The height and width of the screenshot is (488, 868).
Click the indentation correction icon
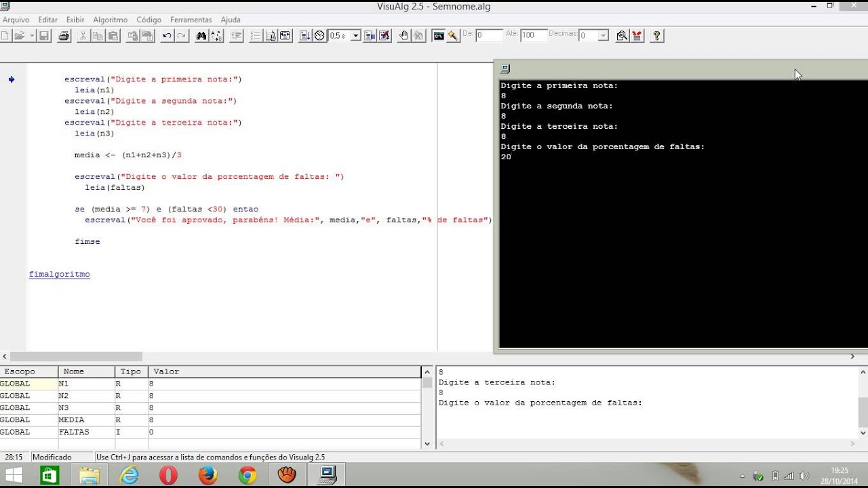236,35
